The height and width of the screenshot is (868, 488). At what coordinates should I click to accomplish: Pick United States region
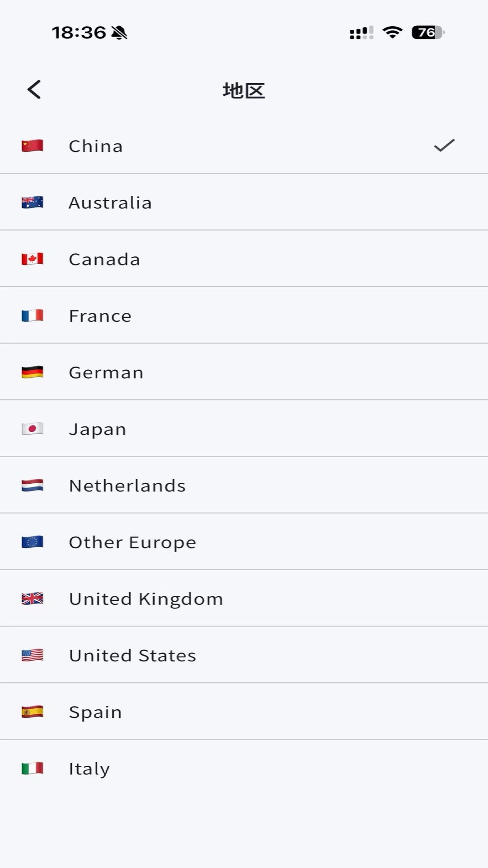point(244,655)
